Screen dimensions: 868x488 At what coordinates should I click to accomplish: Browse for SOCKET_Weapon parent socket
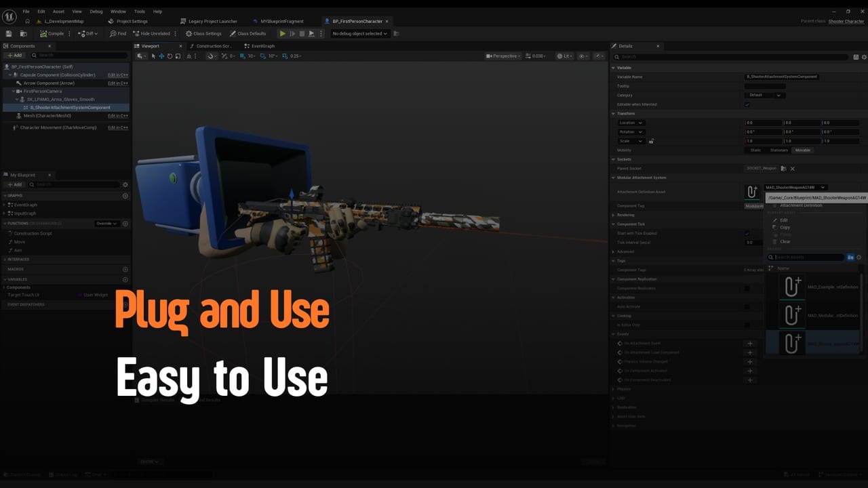coord(784,169)
